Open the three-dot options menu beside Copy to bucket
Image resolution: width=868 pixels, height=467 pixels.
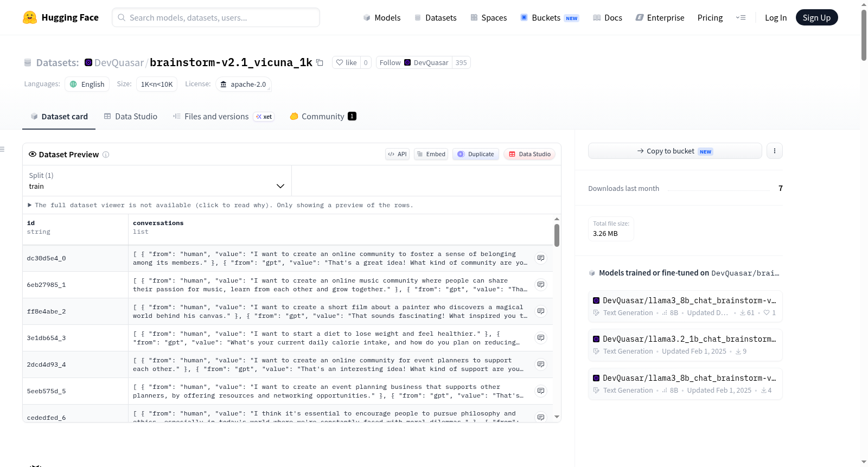pos(775,151)
